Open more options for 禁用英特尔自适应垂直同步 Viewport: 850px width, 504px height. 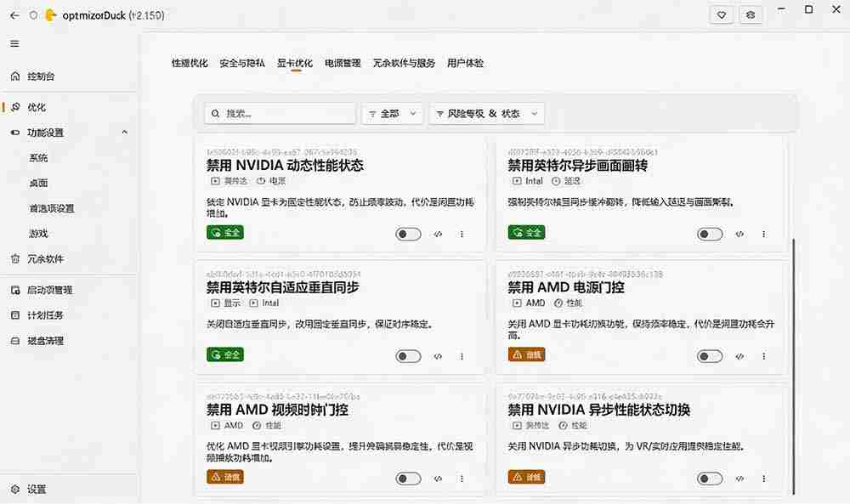462,357
